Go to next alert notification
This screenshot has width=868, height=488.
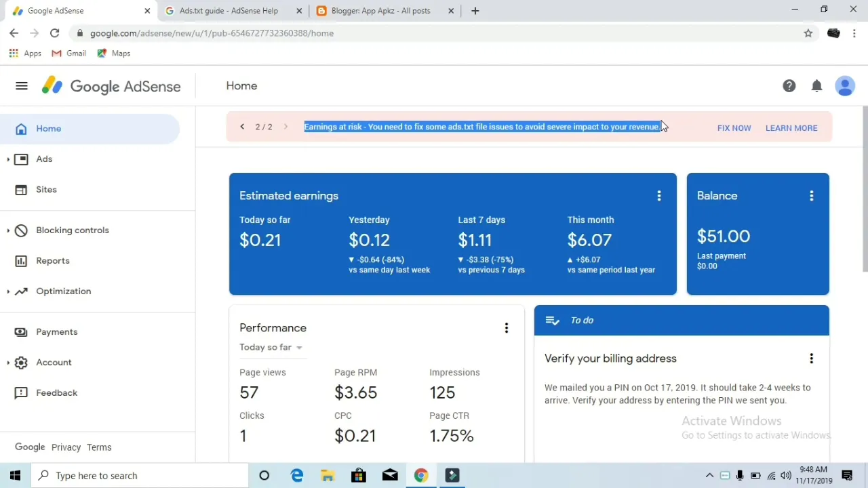click(x=285, y=127)
